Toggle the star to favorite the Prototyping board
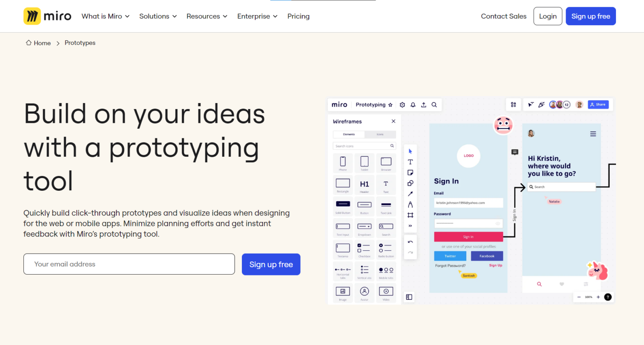Image resolution: width=644 pixels, height=345 pixels. click(x=390, y=105)
